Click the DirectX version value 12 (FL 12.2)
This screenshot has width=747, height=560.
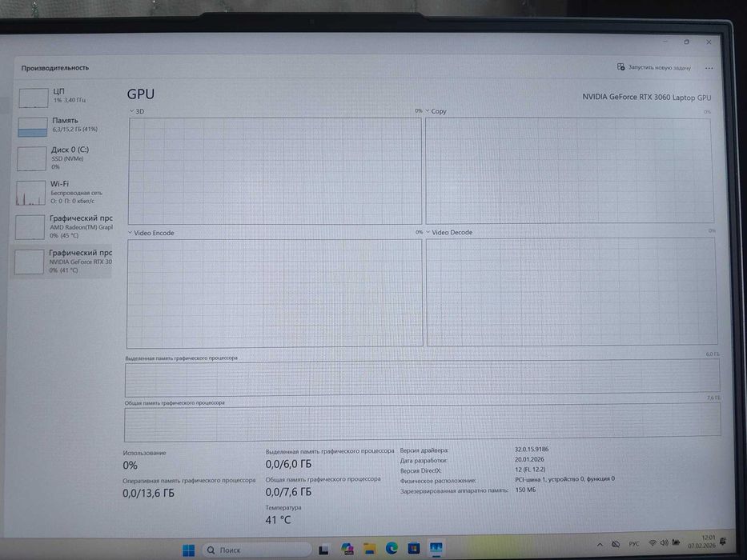[x=530, y=470]
